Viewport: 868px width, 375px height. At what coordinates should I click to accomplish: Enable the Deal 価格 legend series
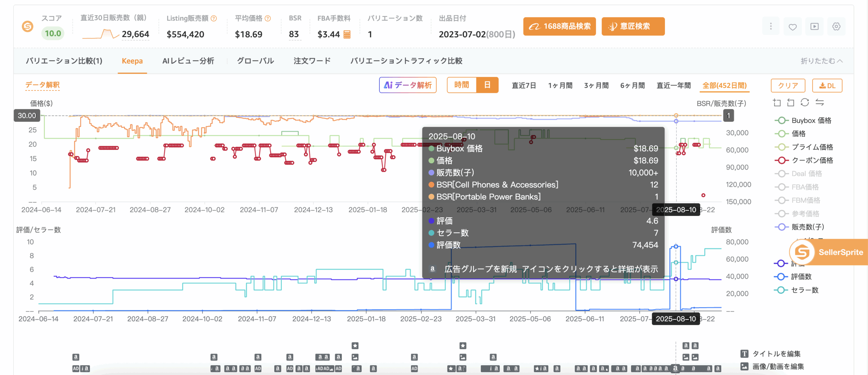click(x=798, y=174)
